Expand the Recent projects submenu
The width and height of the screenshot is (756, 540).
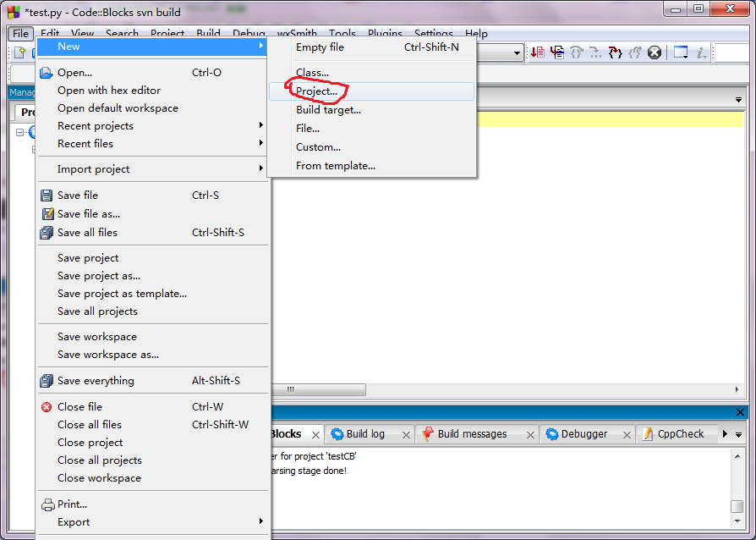pos(260,125)
